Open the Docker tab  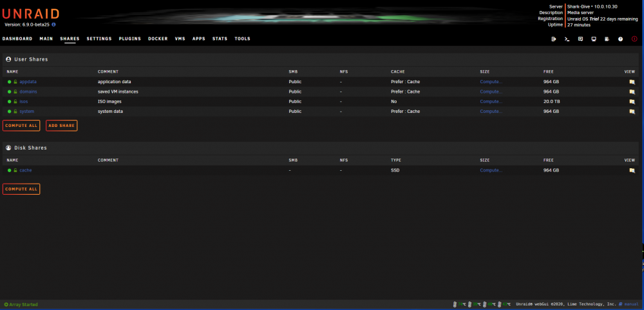158,39
